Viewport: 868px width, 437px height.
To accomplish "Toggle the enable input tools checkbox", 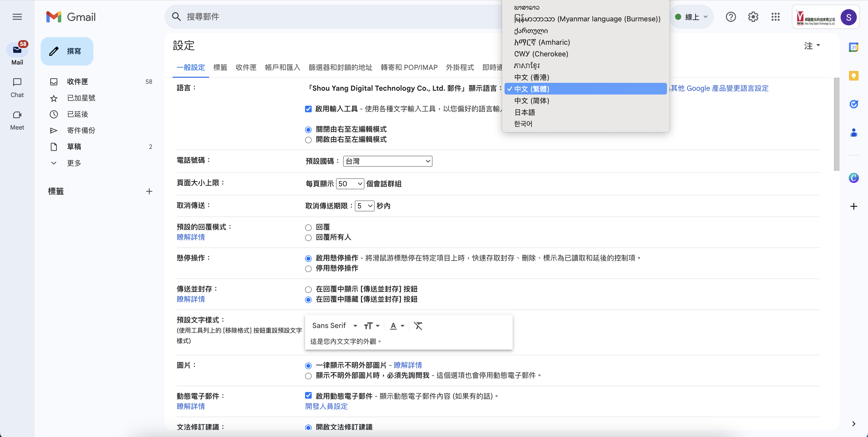I will 308,109.
